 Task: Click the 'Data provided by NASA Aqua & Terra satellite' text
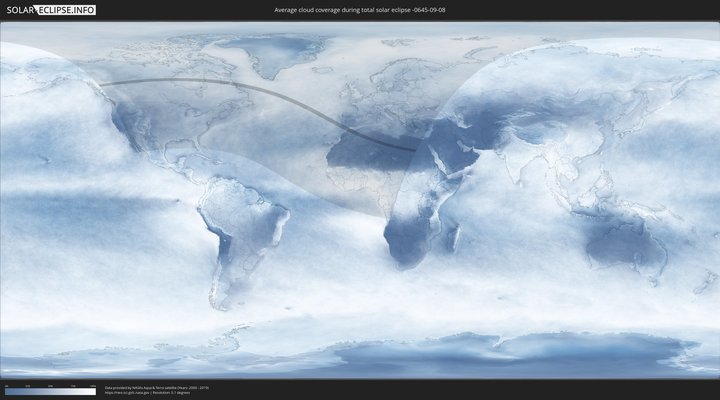click(157, 388)
